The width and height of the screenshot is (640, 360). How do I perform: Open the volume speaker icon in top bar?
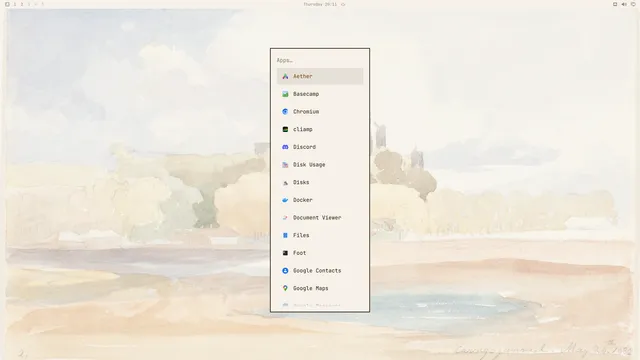[624, 4]
